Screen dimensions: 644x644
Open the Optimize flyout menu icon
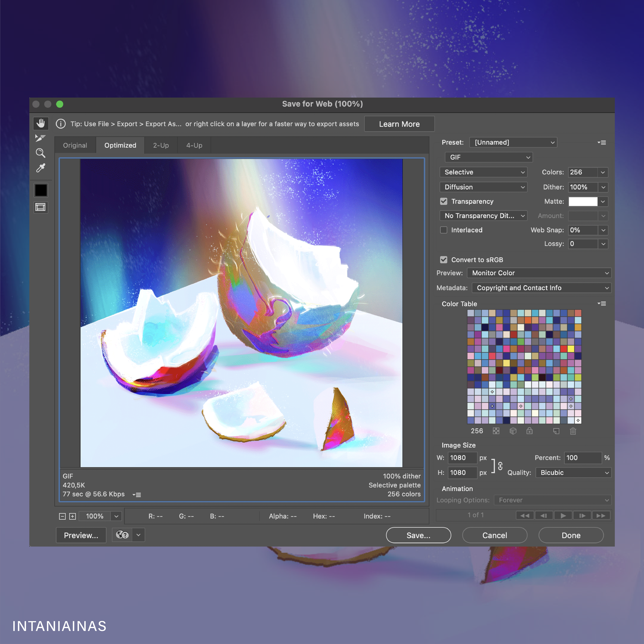point(602,143)
